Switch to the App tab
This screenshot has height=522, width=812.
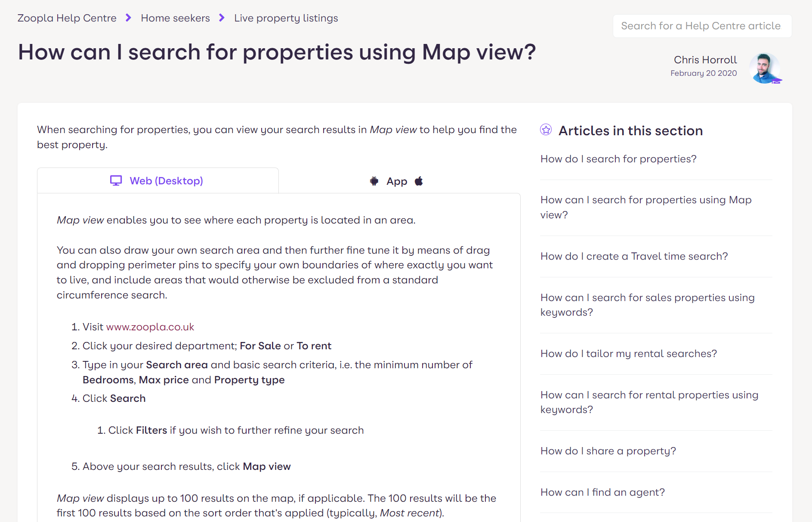click(x=397, y=181)
